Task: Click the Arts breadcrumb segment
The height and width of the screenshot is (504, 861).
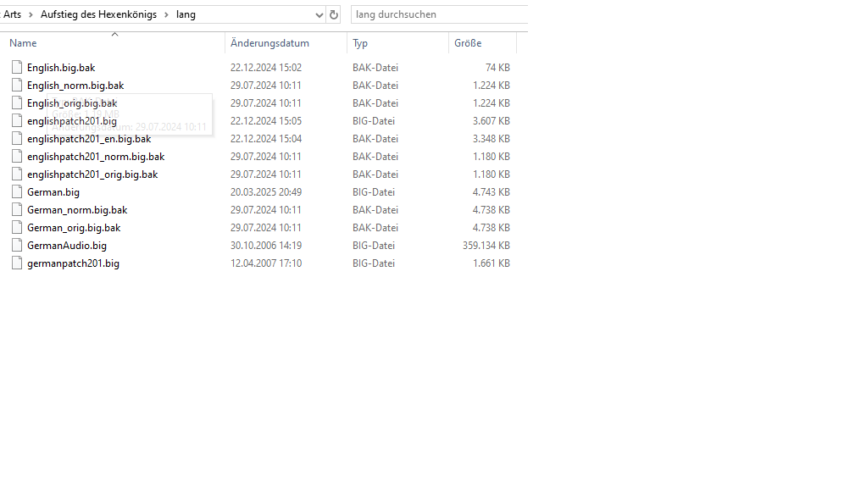Action: coord(12,14)
